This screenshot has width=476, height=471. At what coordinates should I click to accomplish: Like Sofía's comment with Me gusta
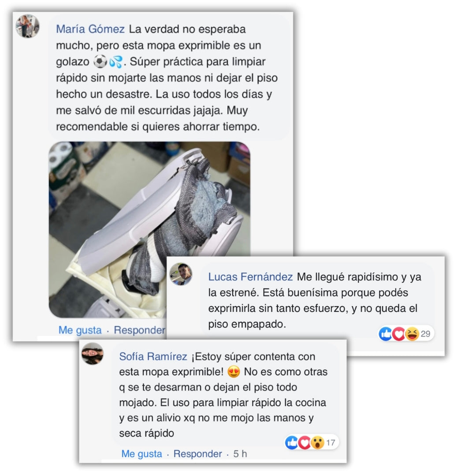tap(142, 453)
